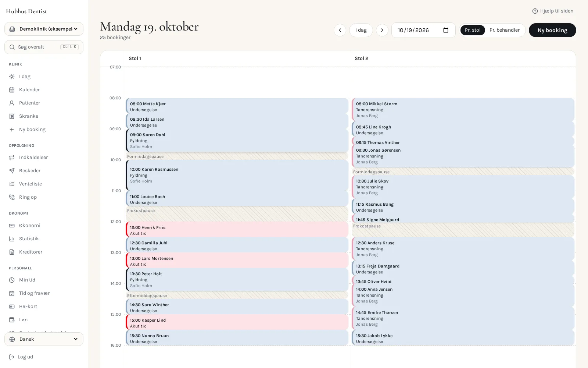
Task: Click the paper plane icon for Beskeder
Action: coord(12,171)
